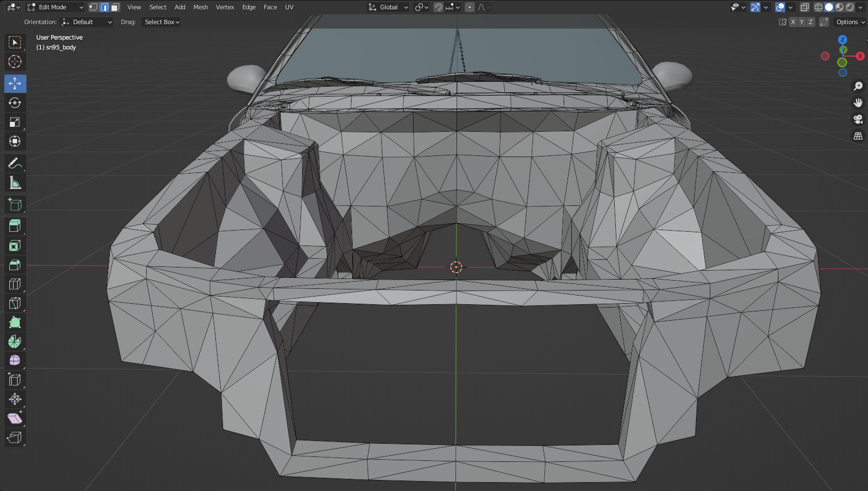Screen dimensions: 868x491
Task: Select the Rotate tool
Action: coord(15,103)
